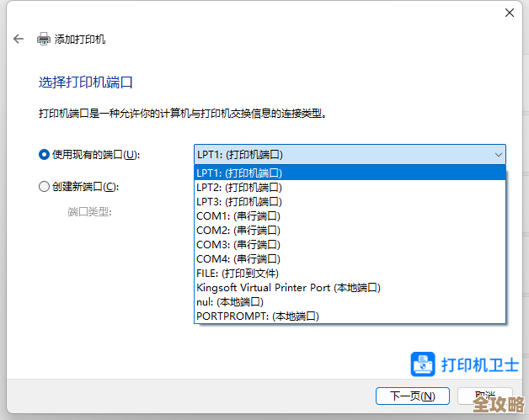Click the blue printer guard logo icon
The image size is (529, 420).
pyautogui.click(x=422, y=364)
